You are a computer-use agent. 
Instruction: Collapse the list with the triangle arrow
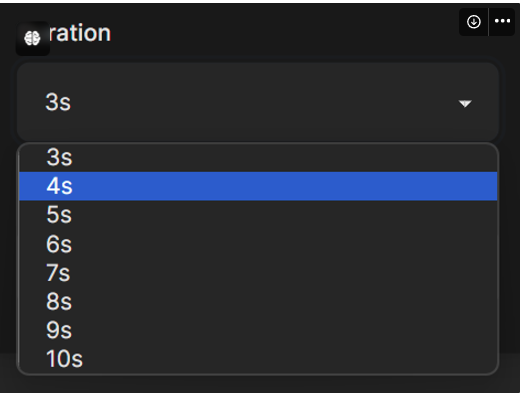point(465,104)
